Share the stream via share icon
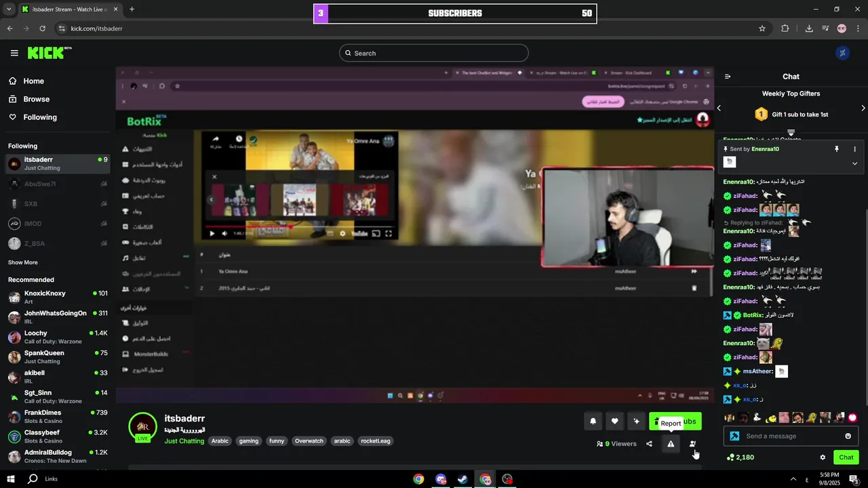 click(x=649, y=444)
